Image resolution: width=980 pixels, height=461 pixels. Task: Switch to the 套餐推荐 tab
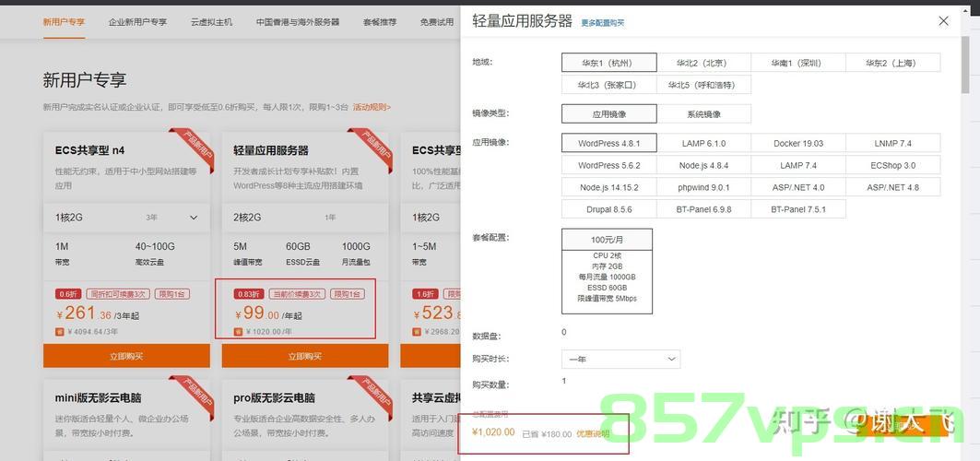point(380,22)
